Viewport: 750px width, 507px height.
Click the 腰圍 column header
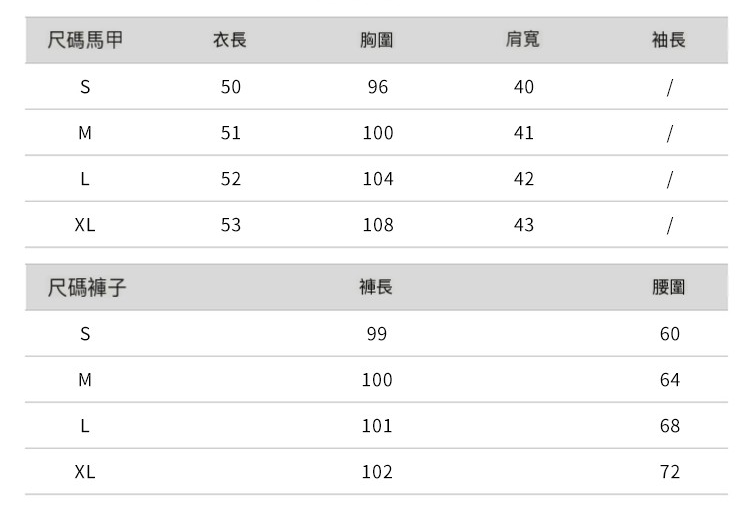point(669,288)
